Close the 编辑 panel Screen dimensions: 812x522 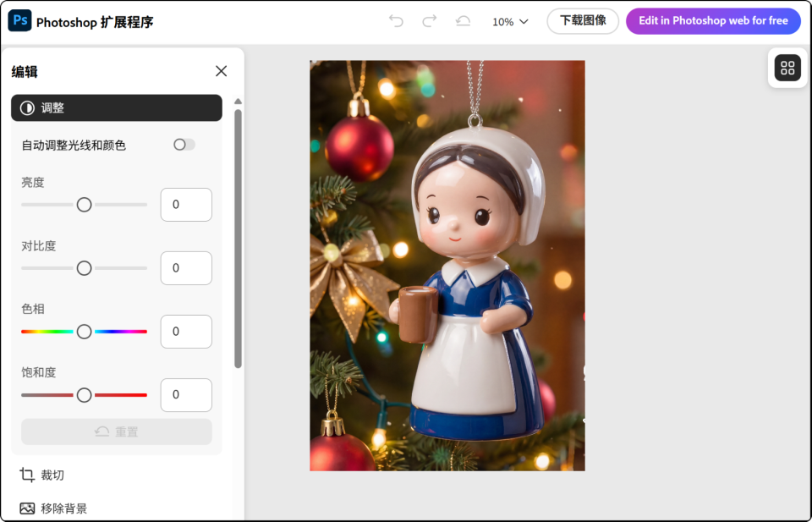[x=221, y=71]
